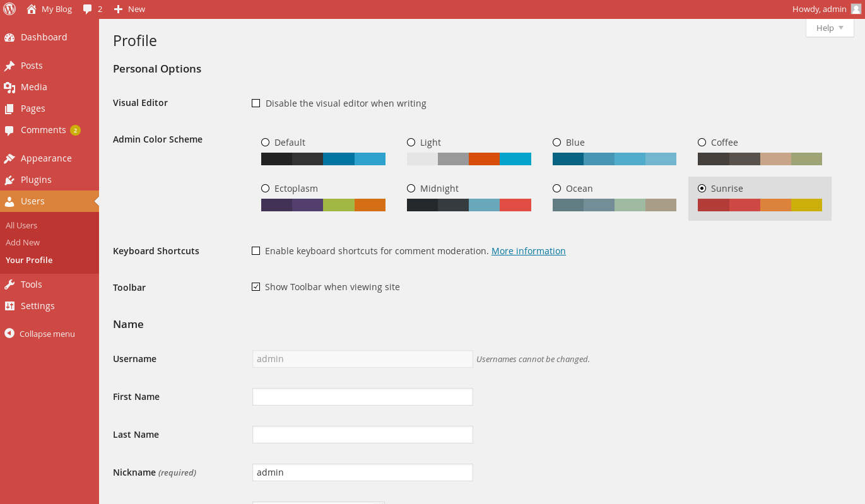Click the pending comments count badge
Screen dimensions: 865x504
75,131
